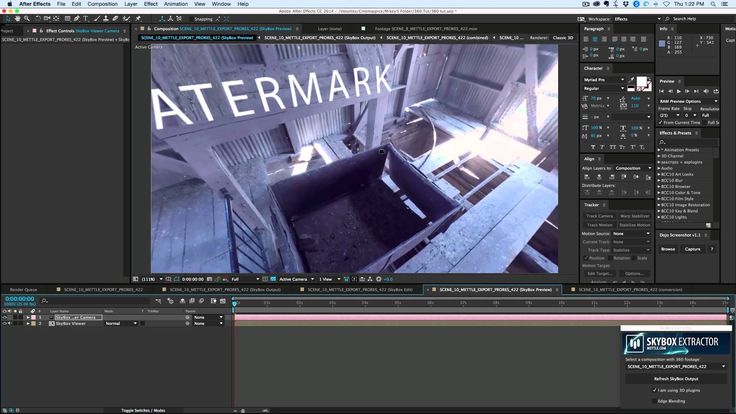This screenshot has height=414, width=736.
Task: Hide the SkyBox Viewer layer via its eye icon
Action: pyautogui.click(x=5, y=323)
